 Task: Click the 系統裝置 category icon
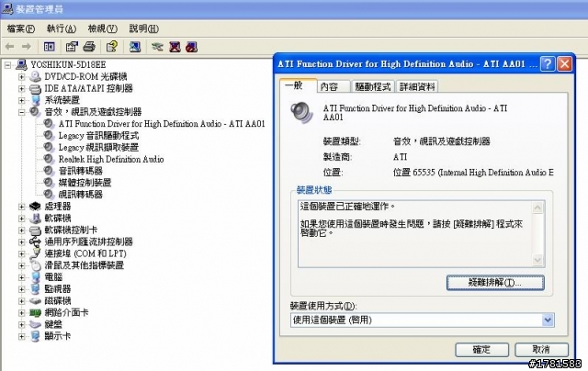point(35,100)
